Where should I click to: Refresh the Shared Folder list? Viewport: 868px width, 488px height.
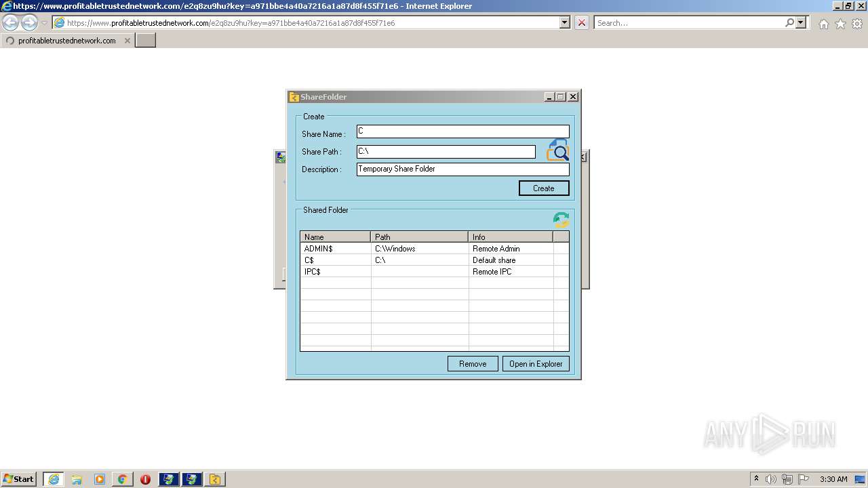tap(561, 220)
